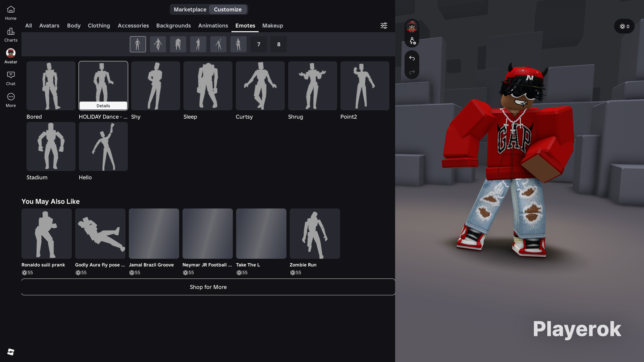Choose the Sleep emote
Viewport: 644px width, 362px height.
[208, 86]
